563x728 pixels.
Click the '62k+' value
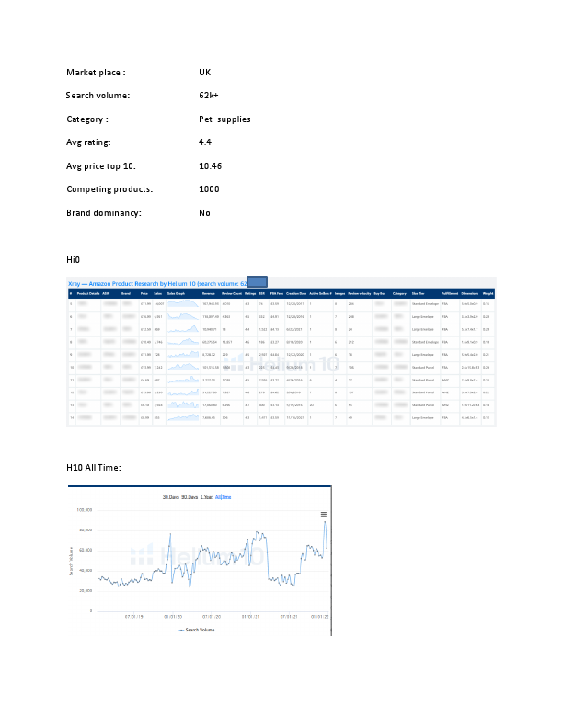(209, 96)
